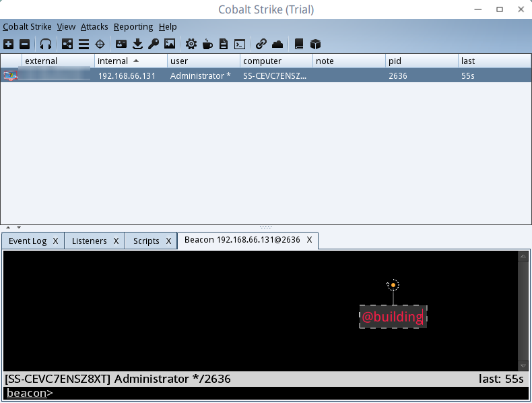Screen dimensions: 532x403
Task: Open the Help menu
Action: pos(168,26)
